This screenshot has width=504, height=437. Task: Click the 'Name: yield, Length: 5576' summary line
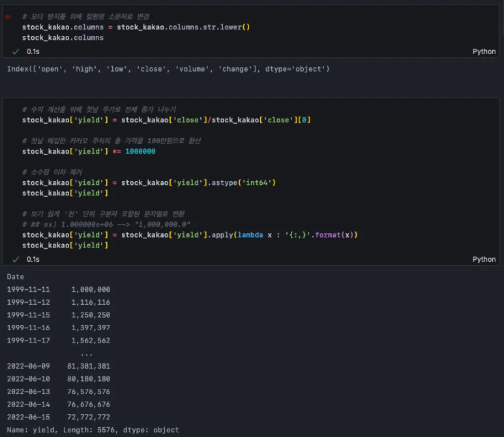(93, 430)
